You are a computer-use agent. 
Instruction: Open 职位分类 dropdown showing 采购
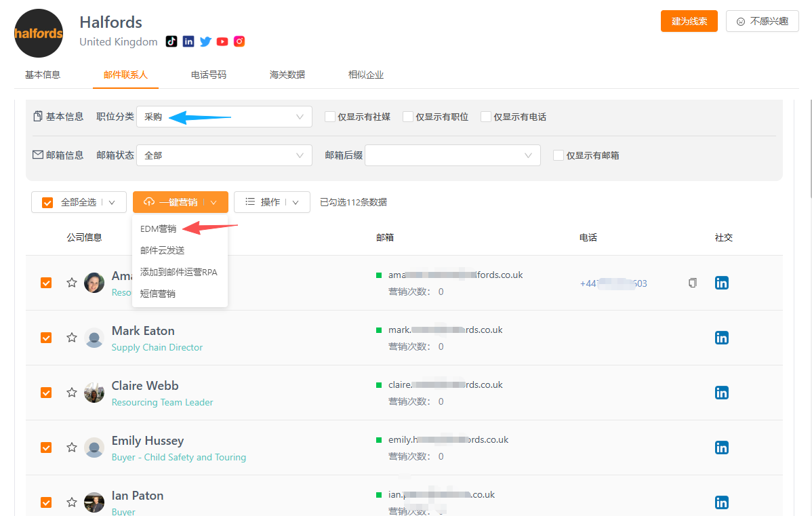pos(224,117)
